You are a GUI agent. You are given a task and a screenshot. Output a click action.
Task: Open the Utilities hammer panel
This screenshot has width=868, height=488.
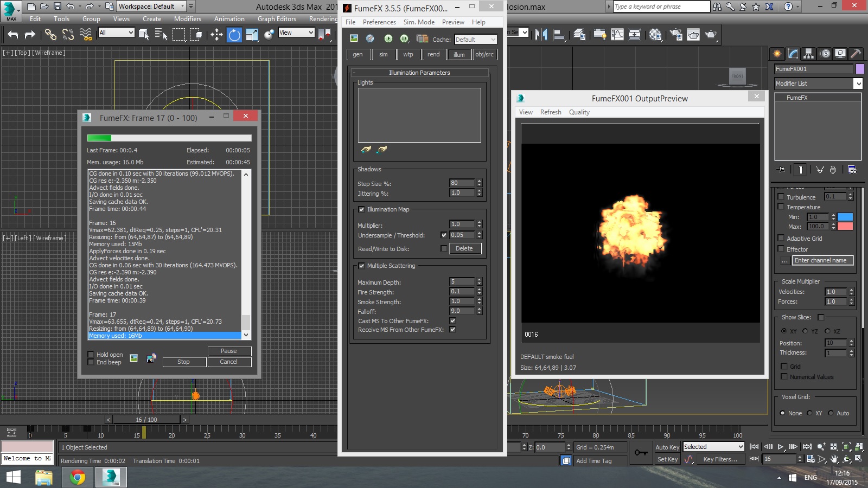coord(856,53)
